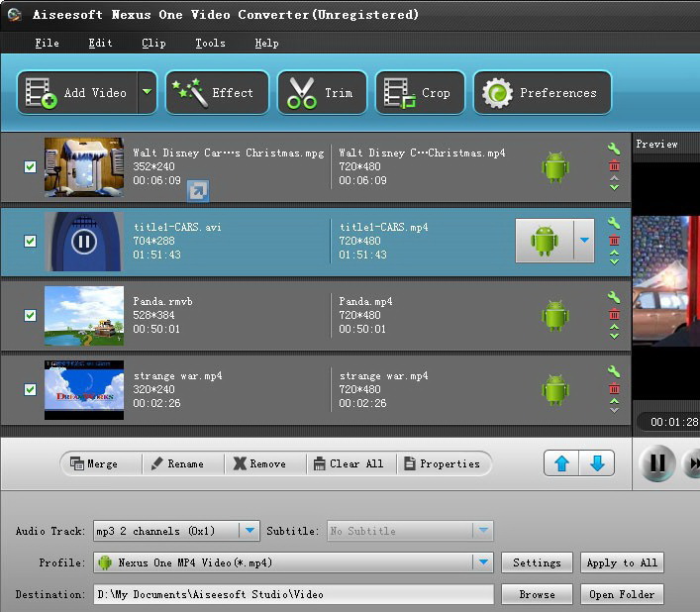This screenshot has height=612, width=700.
Task: Click the Clear All button
Action: (x=351, y=463)
